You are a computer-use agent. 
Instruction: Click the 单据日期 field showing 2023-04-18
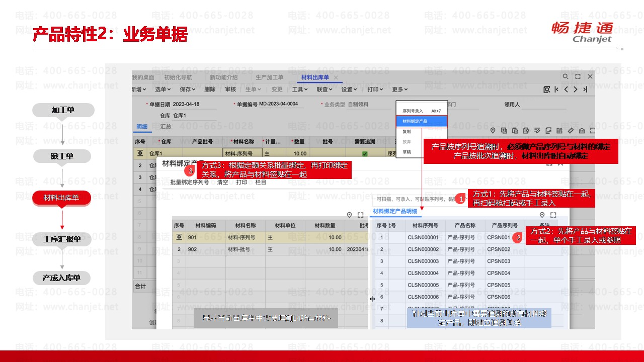pyautogui.click(x=195, y=104)
